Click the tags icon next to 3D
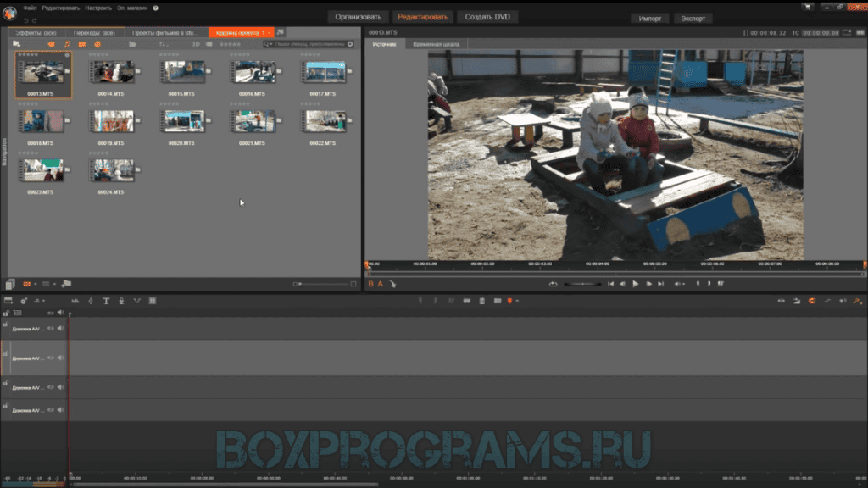Viewport: 868px width, 488px height. [x=209, y=44]
